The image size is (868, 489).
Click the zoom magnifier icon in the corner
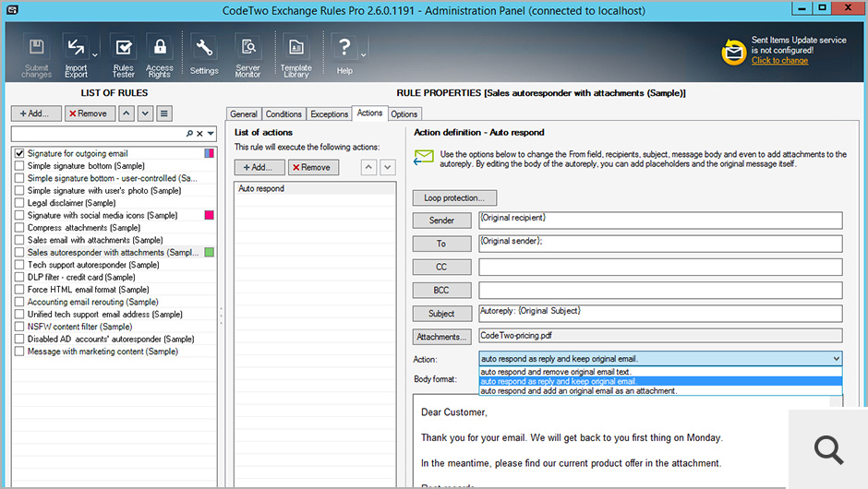pyautogui.click(x=828, y=449)
